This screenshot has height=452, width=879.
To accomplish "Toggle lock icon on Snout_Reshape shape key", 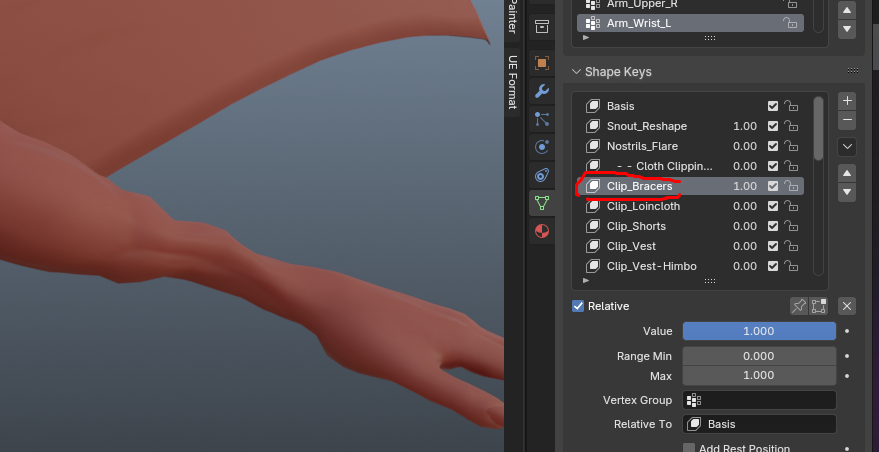I will [x=790, y=126].
